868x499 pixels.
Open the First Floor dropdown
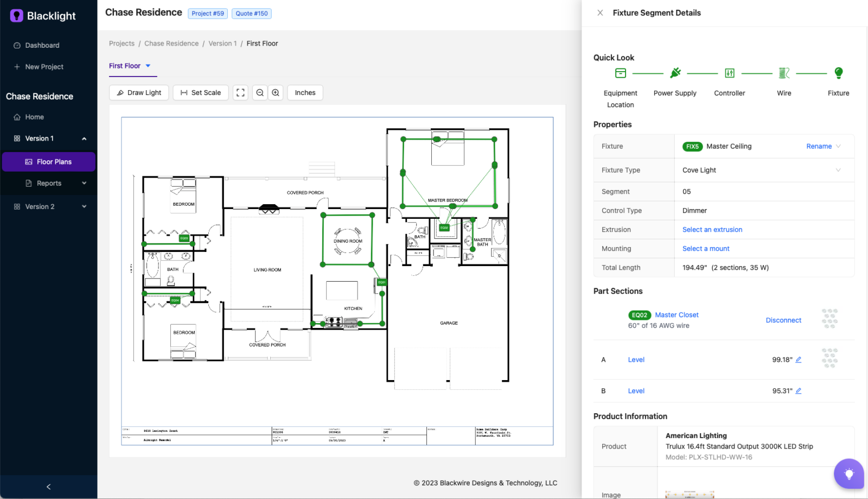(x=130, y=66)
